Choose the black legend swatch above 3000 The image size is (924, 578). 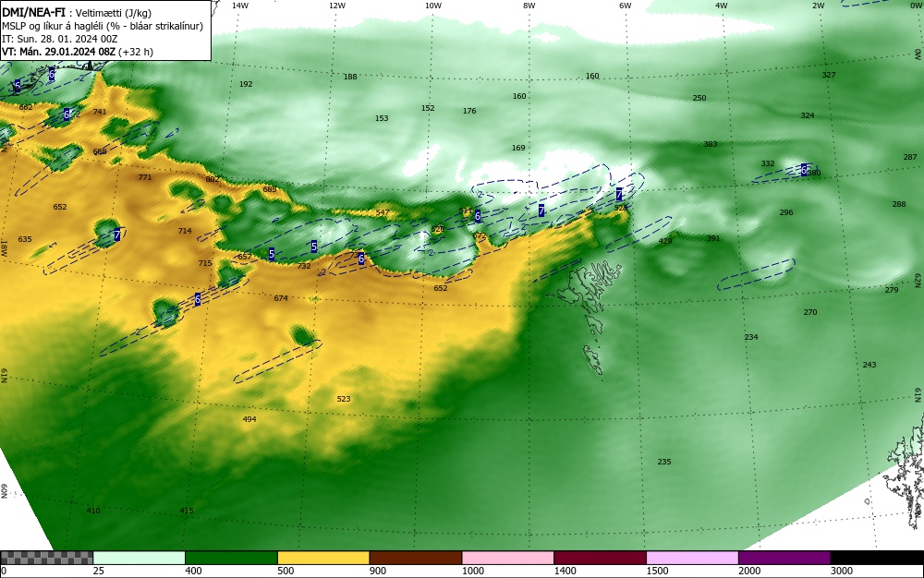coord(877,558)
